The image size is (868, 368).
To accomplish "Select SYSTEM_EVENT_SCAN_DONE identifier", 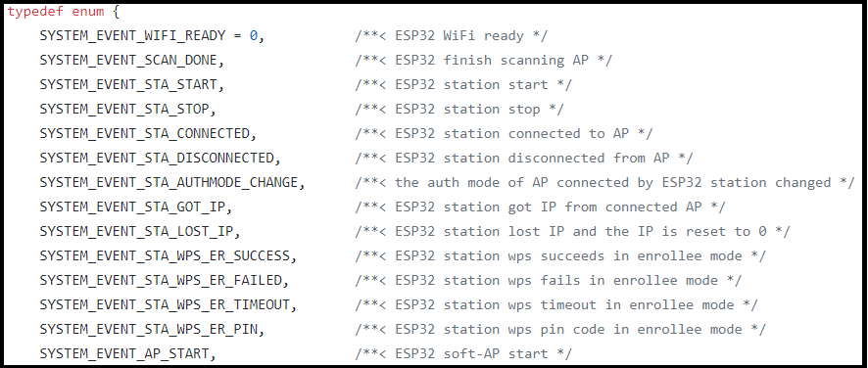I will coord(128,61).
